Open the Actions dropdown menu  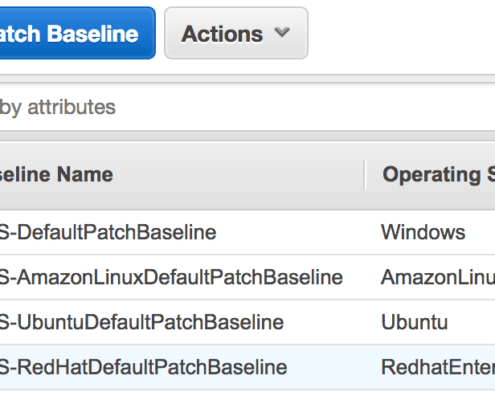(x=236, y=33)
